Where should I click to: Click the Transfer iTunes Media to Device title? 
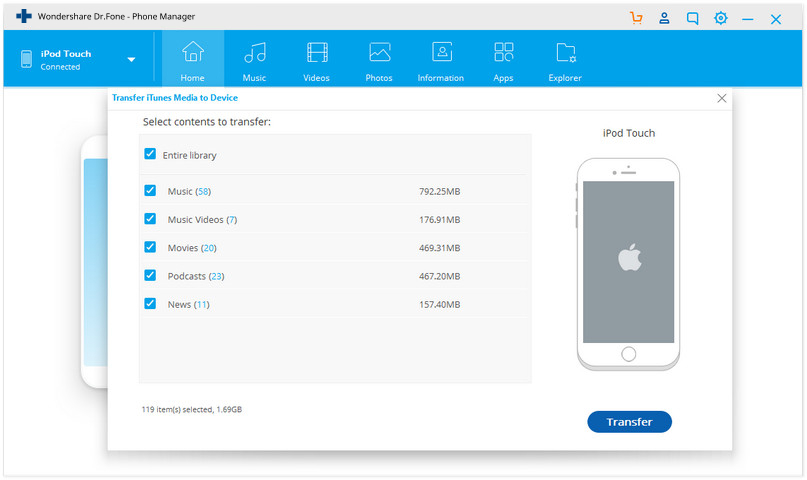tap(175, 98)
